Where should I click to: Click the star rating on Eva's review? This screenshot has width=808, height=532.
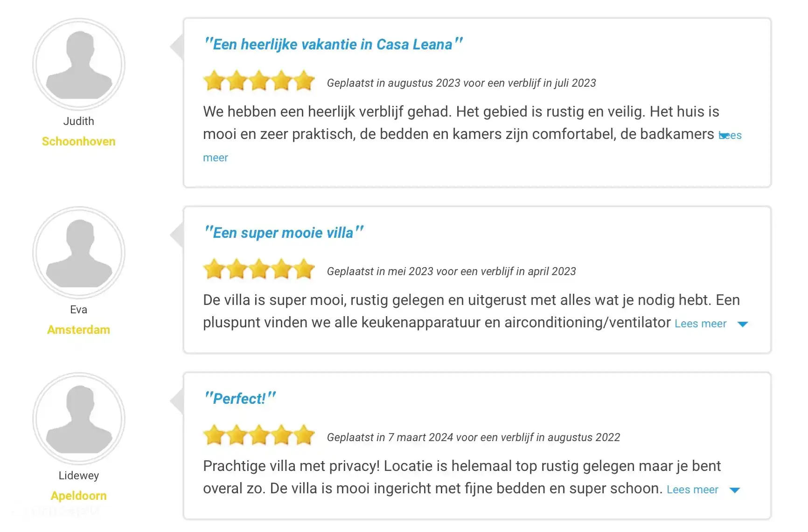coord(259,269)
